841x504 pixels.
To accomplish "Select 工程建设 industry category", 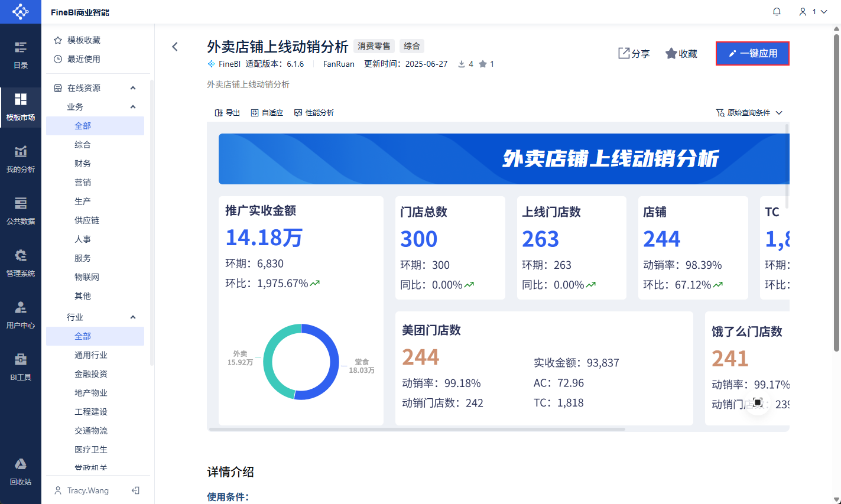I will (x=95, y=412).
